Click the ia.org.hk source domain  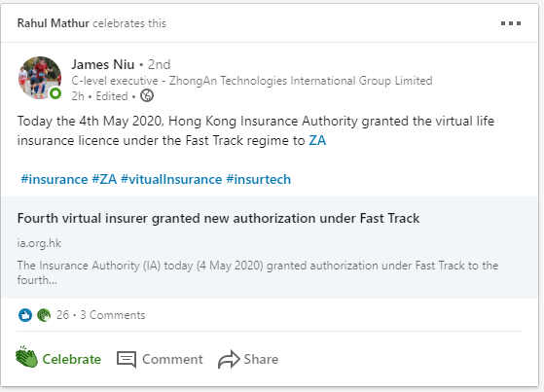pos(39,243)
